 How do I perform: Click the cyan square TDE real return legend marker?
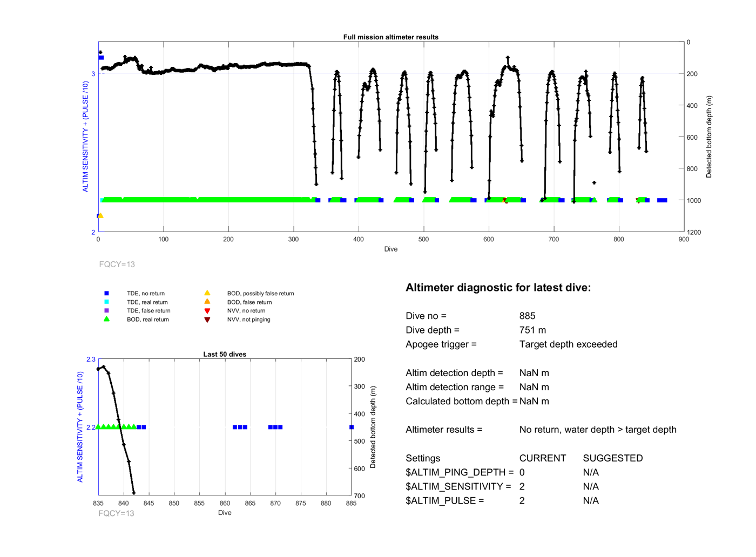[106, 302]
